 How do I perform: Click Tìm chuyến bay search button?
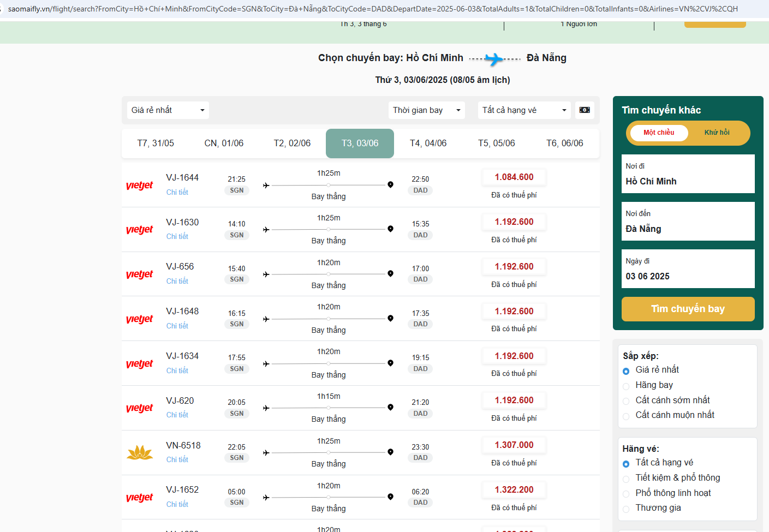pos(688,309)
